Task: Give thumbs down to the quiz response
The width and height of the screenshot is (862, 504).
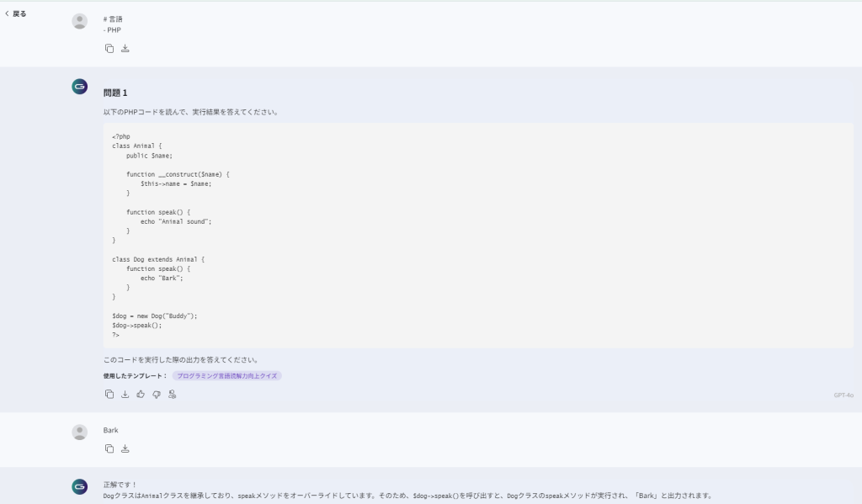Action: click(x=157, y=394)
